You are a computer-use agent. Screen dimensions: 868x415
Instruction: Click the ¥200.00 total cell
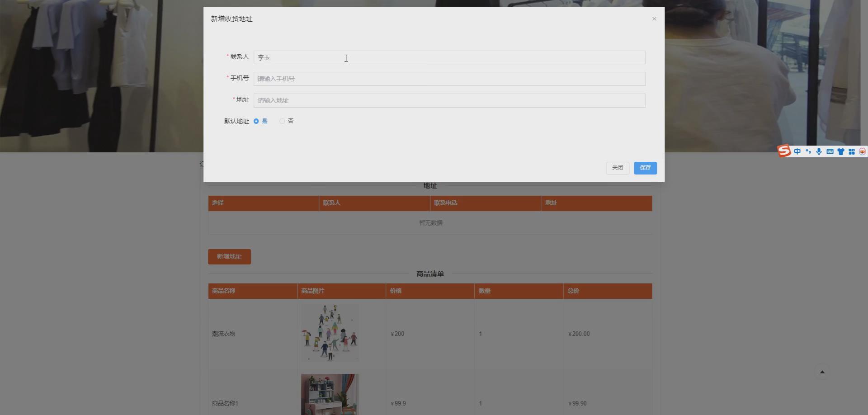(x=579, y=334)
